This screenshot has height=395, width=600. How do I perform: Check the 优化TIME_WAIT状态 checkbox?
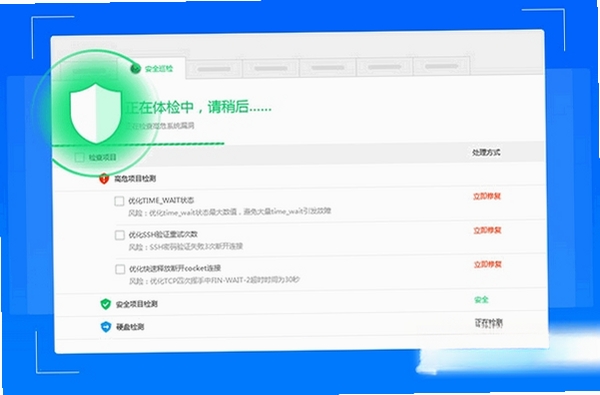[119, 201]
